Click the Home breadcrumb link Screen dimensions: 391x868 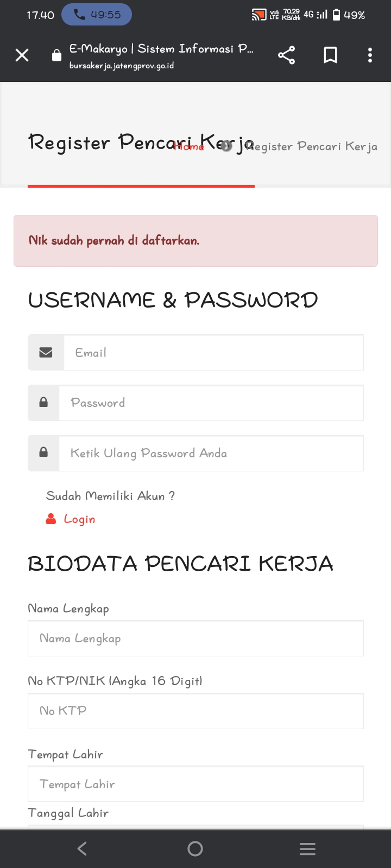(188, 146)
